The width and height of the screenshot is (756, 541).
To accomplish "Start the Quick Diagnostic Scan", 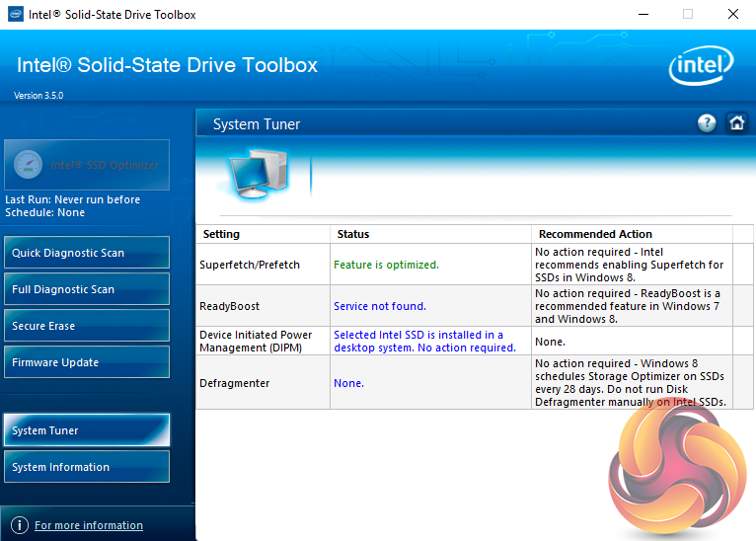I will click(x=87, y=252).
